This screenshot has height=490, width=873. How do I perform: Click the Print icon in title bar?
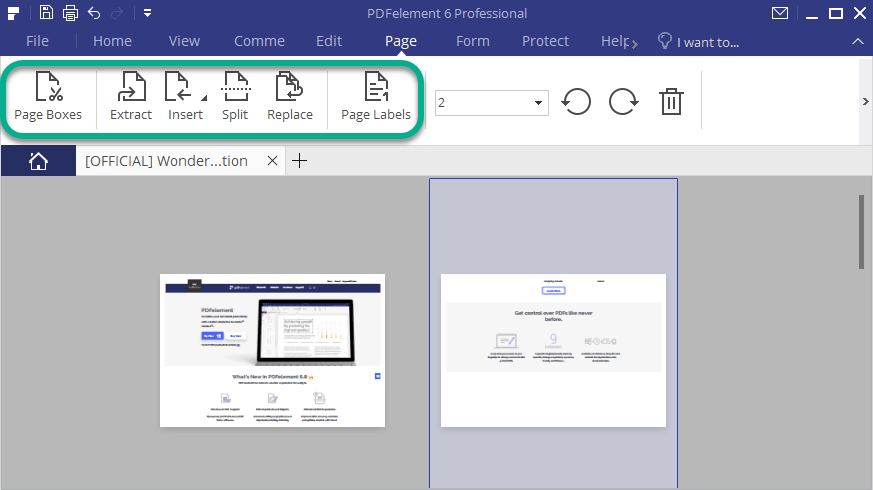pos(70,12)
